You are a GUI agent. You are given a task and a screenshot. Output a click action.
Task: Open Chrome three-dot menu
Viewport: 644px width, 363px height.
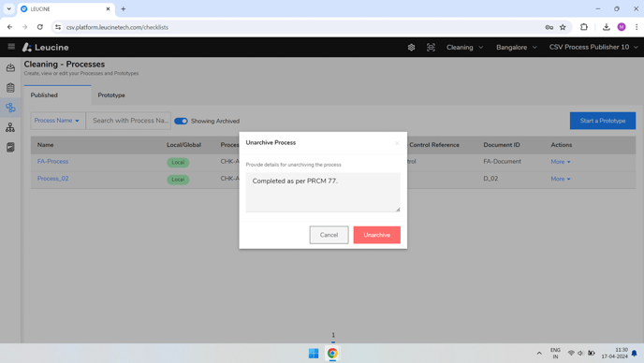[x=637, y=27]
